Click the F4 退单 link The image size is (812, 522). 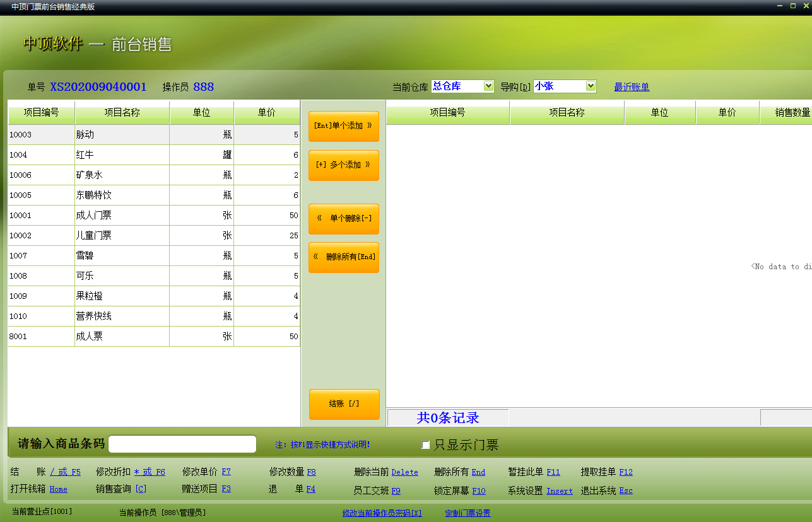click(311, 489)
